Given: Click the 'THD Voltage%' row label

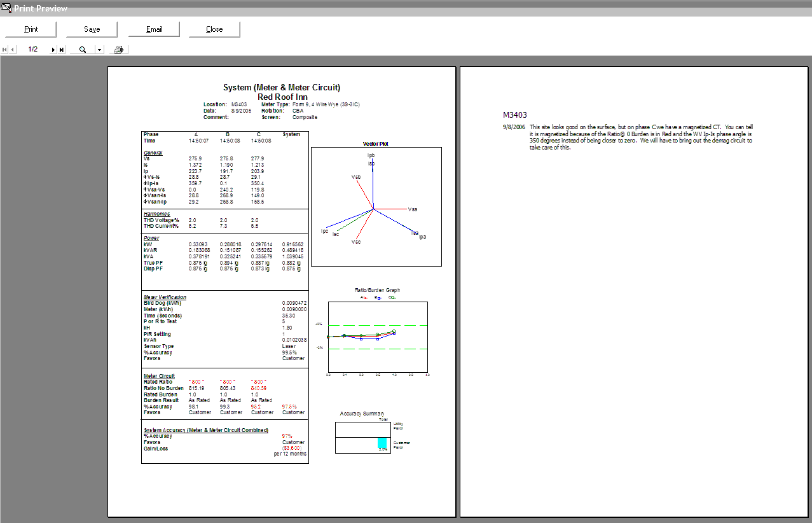Looking at the screenshot, I should coord(162,220).
